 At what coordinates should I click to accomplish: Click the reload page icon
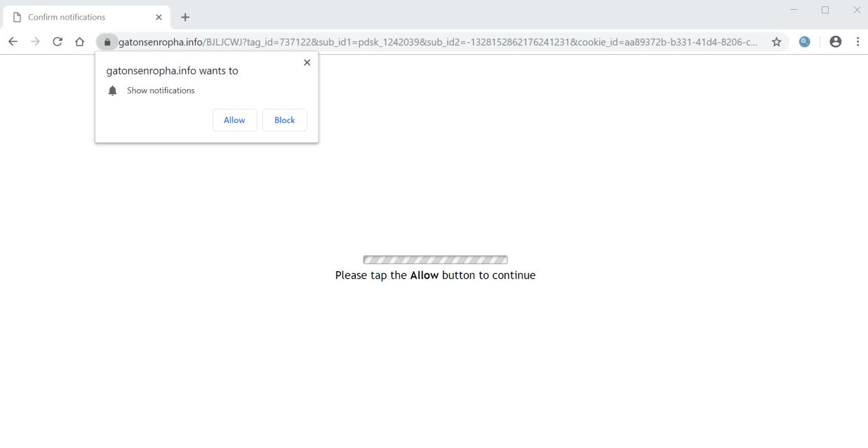click(x=57, y=41)
